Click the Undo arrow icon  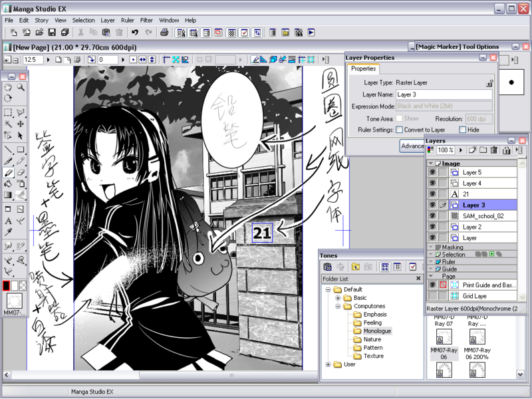coord(135,33)
